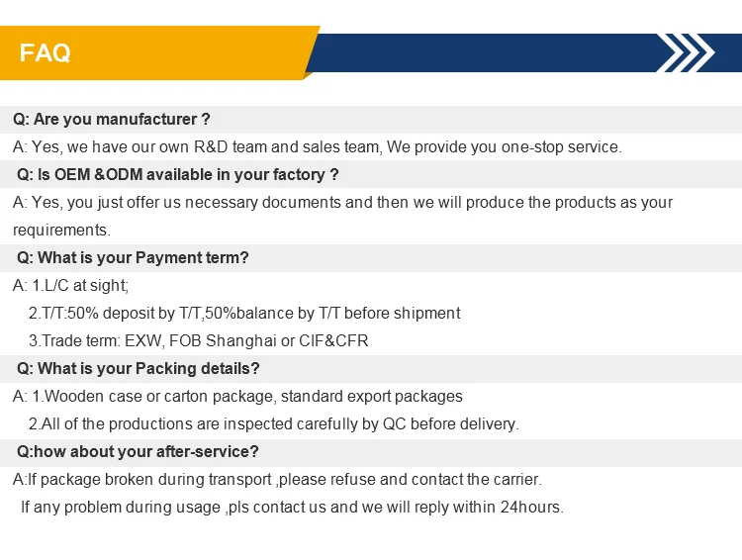Viewport: 742px width, 560px height.
Task: Click the line about reply within 24hours
Action: tap(292, 507)
